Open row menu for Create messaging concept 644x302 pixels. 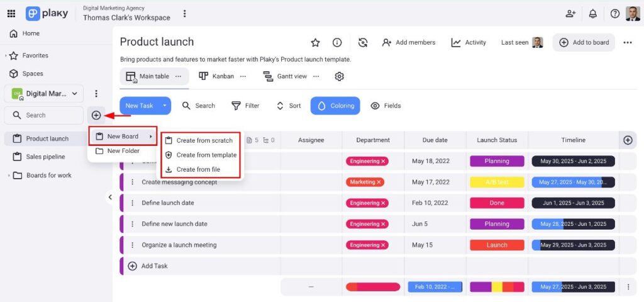tap(132, 182)
